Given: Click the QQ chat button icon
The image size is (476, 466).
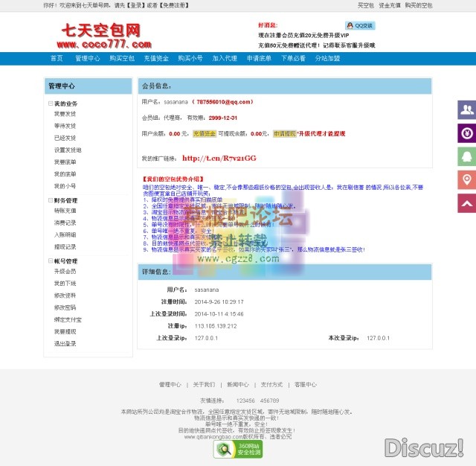Looking at the screenshot, I should pos(360,25).
